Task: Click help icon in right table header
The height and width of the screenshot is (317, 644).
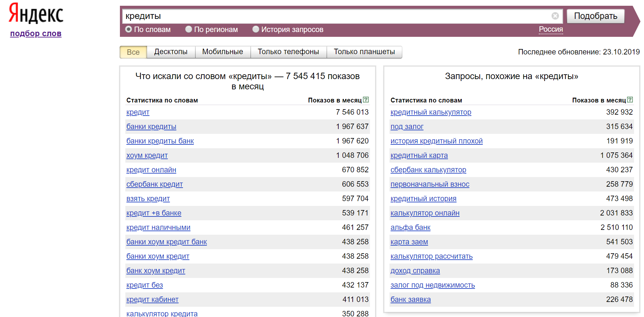Action: (x=630, y=100)
